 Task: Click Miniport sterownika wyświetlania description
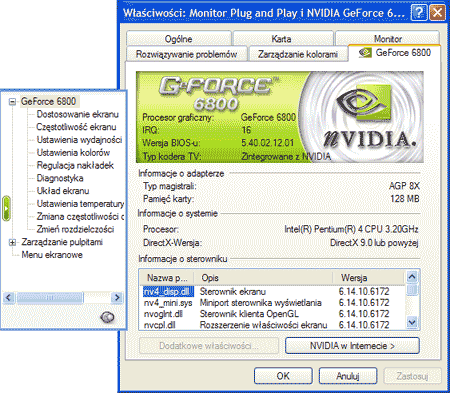point(260,303)
